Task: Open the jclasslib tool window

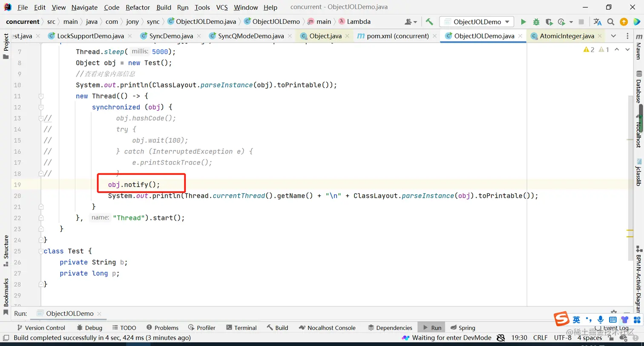Action: (x=638, y=172)
